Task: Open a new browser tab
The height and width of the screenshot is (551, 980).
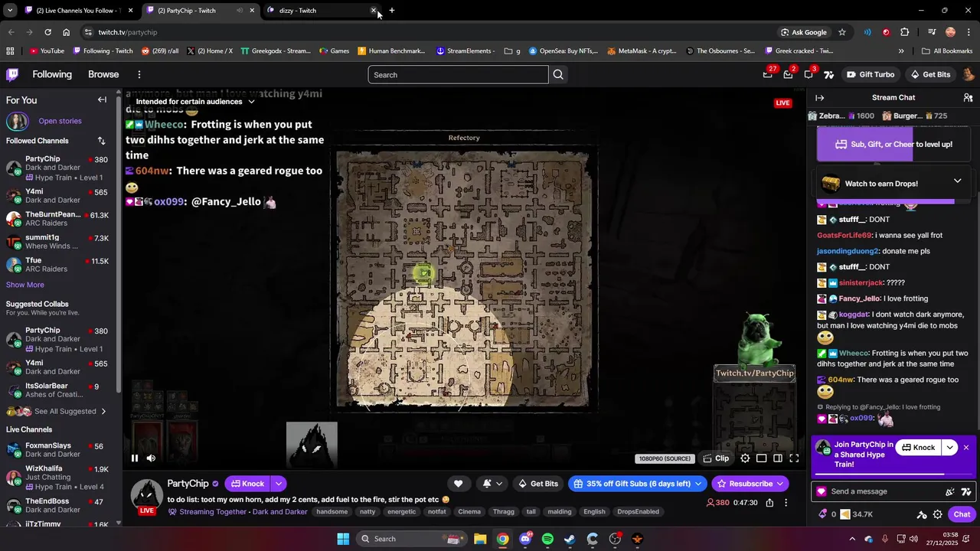Action: pyautogui.click(x=391, y=11)
